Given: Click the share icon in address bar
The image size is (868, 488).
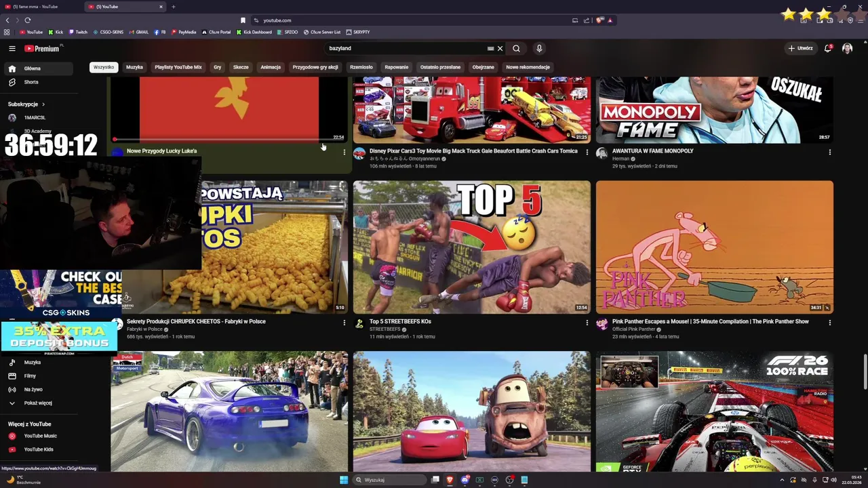Looking at the screenshot, I should (x=587, y=20).
